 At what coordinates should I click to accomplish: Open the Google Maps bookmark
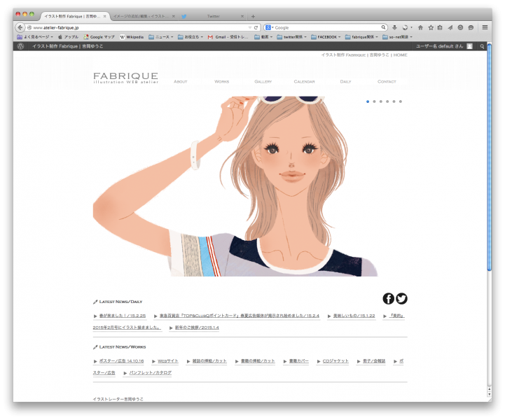click(x=99, y=37)
